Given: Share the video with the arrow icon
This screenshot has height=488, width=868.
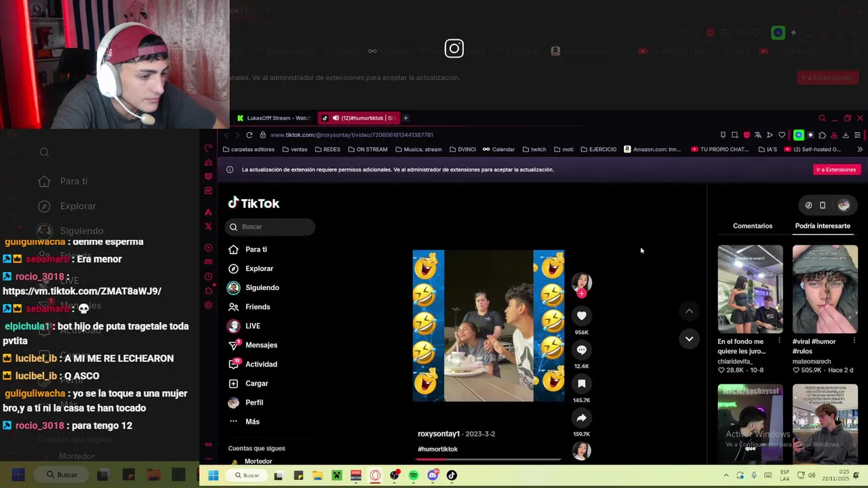Looking at the screenshot, I should tap(581, 418).
